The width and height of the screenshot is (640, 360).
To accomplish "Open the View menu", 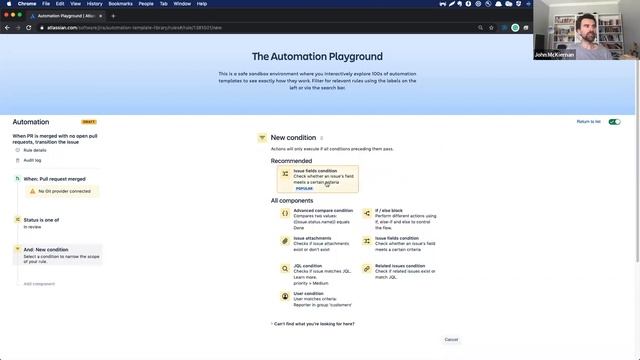I will click(x=76, y=4).
